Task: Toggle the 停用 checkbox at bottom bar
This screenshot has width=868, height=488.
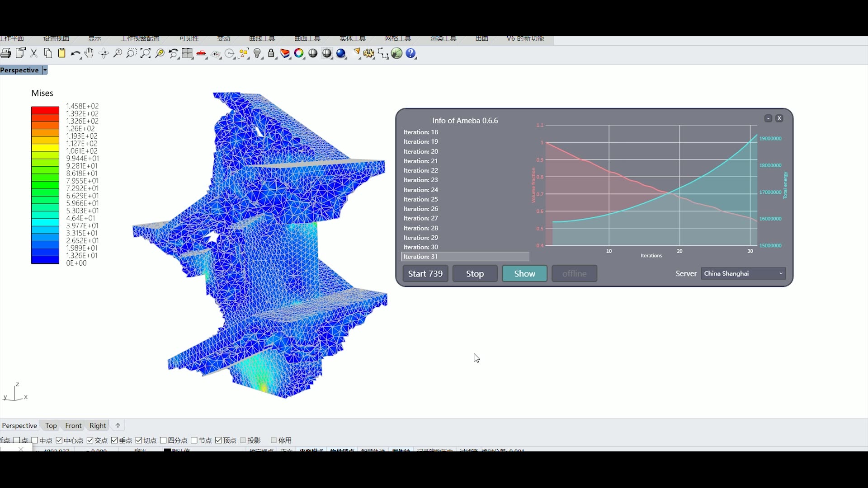Action: pyautogui.click(x=274, y=440)
